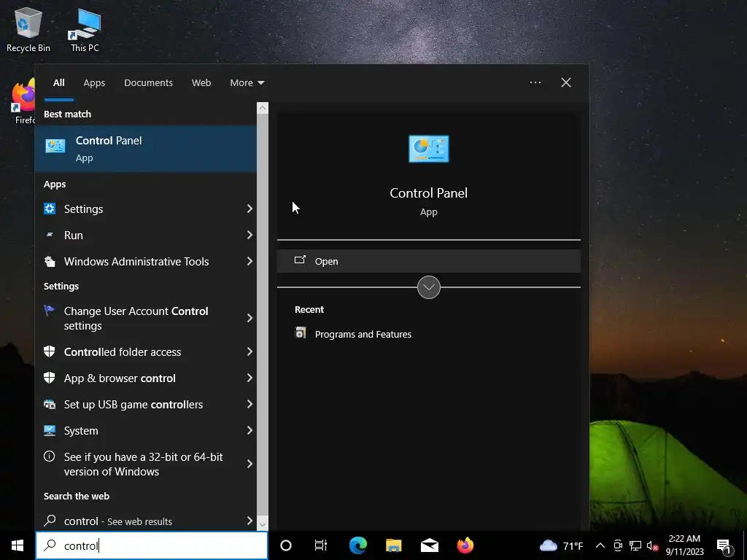Click the large Control Panel preview icon
The image size is (747, 560).
(429, 149)
